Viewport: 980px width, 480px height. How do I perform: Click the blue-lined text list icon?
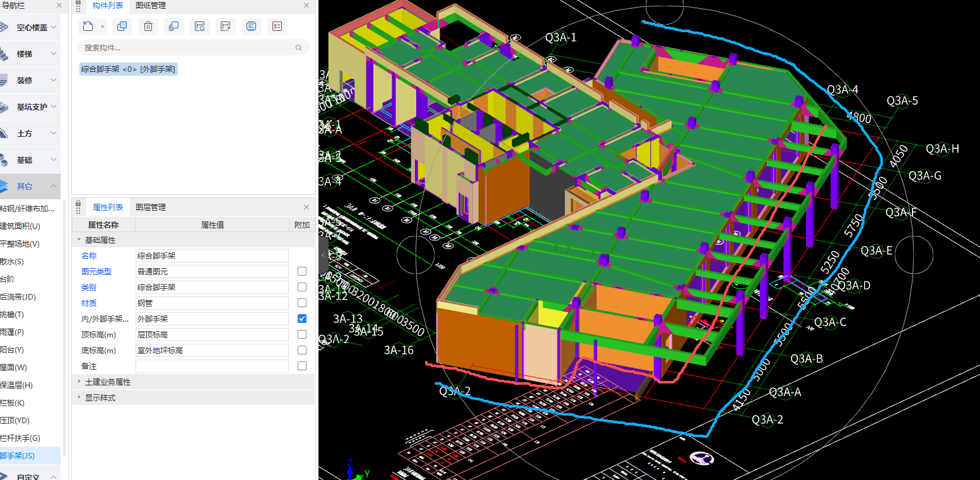coord(251,26)
